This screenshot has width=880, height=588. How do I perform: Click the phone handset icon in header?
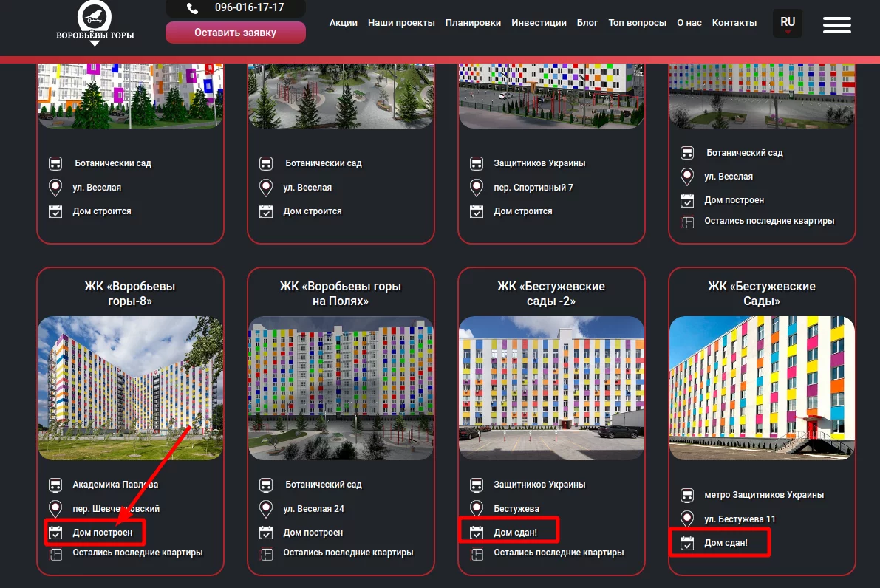pyautogui.click(x=193, y=8)
